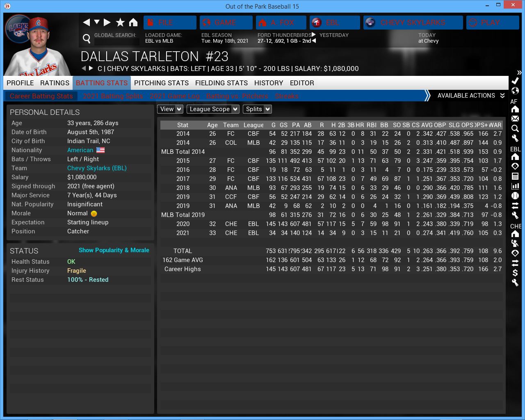Click the star bookmark icon
This screenshot has width=525, height=420.
click(x=120, y=22)
